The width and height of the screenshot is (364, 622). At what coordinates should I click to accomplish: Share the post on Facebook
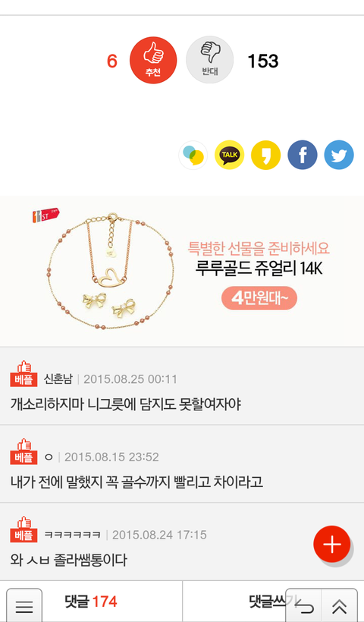(302, 155)
